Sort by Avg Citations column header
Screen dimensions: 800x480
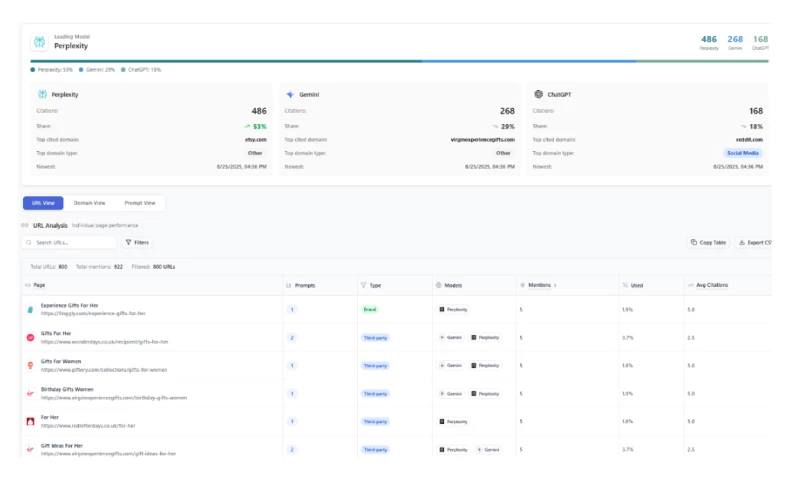712,286
